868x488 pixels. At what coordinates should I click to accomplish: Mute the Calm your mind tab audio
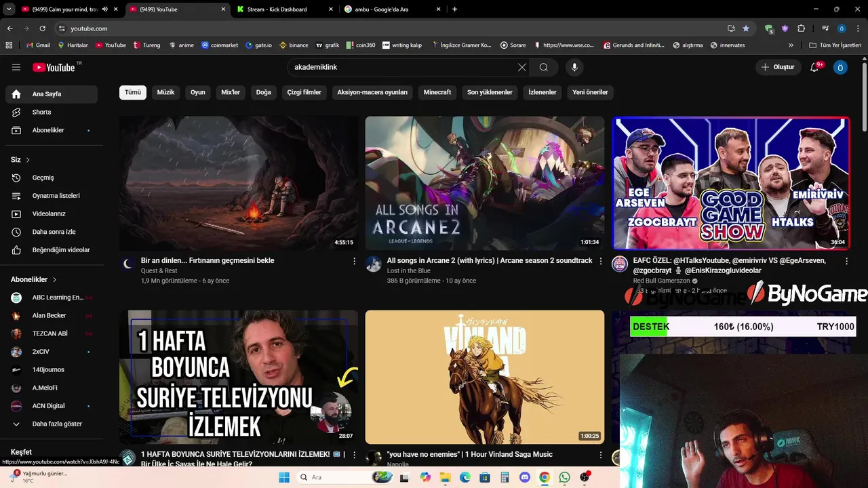tap(104, 9)
